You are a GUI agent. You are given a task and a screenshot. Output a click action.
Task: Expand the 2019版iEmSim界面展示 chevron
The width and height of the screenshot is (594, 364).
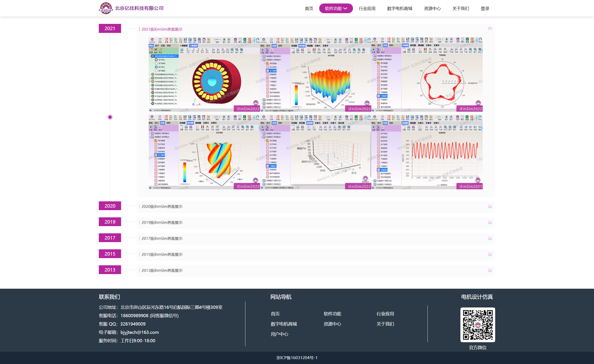coord(490,222)
